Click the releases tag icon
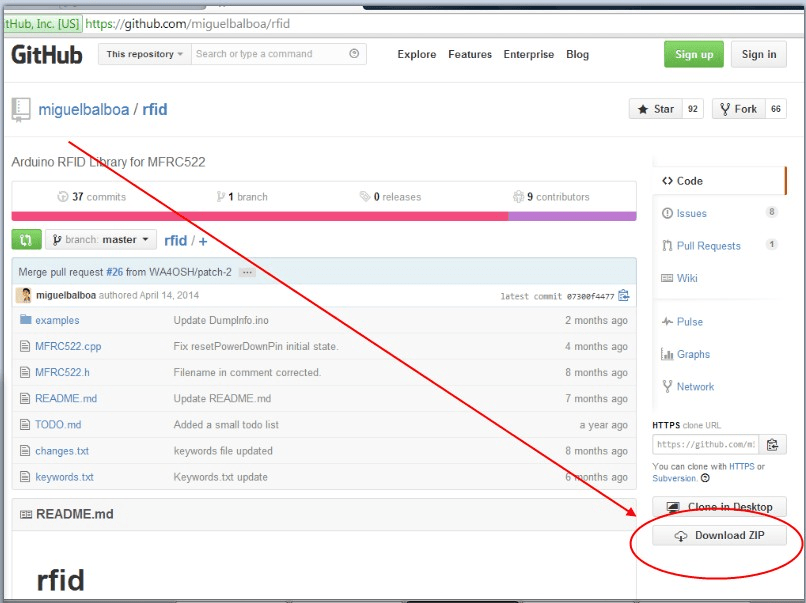 (x=364, y=196)
